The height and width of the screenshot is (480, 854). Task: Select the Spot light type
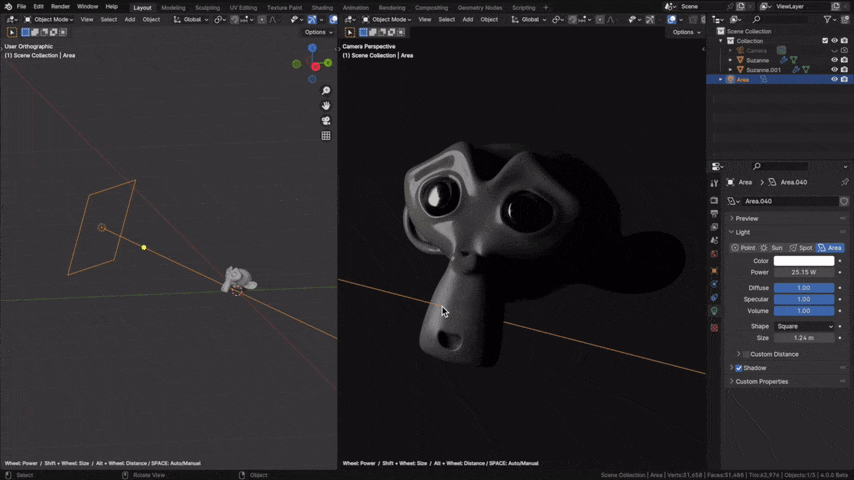[801, 248]
